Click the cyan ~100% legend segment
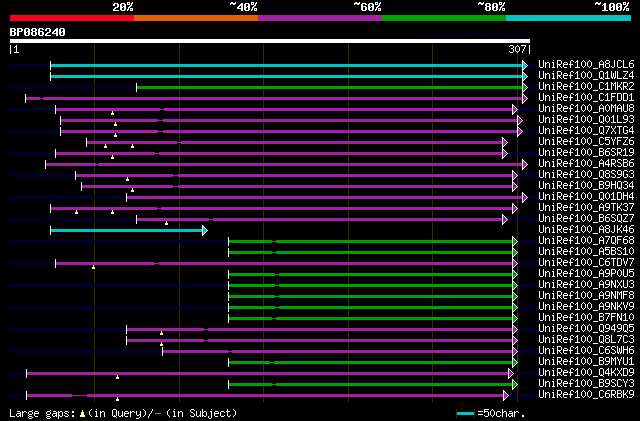Viewport: 640px width, 421px height. pos(569,18)
